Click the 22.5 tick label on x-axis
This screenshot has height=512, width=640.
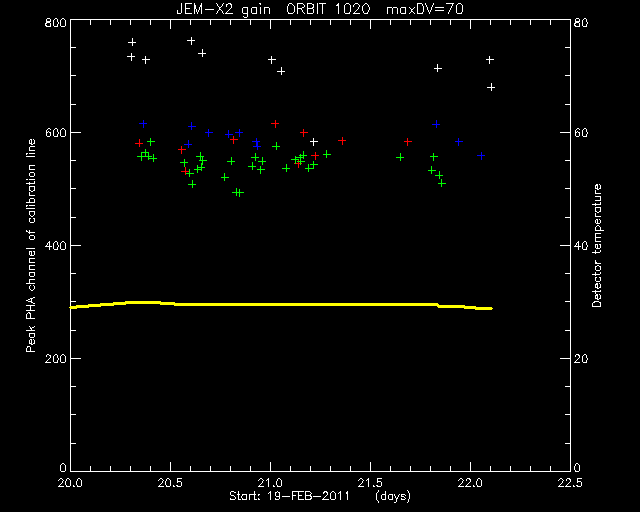click(x=570, y=483)
